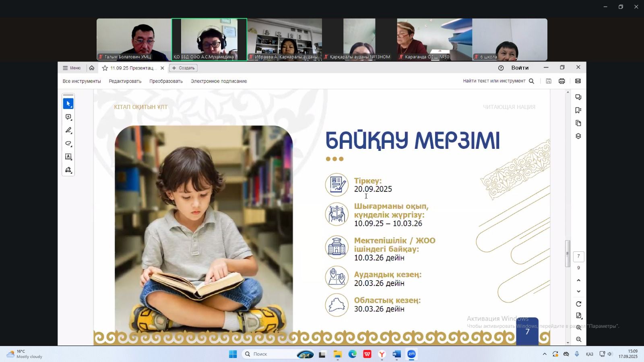Image resolution: width=644 pixels, height=362 pixels.
Task: Select the text box tool
Action: coord(68,157)
